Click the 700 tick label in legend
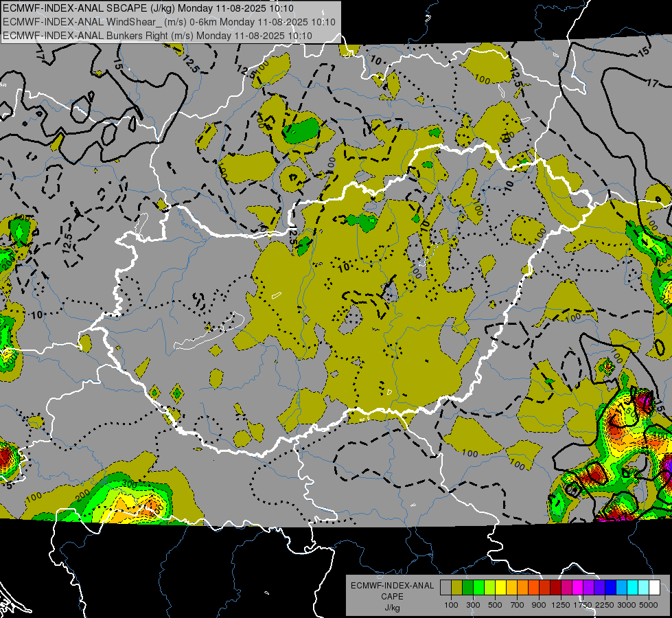The height and width of the screenshot is (618, 672). (518, 605)
